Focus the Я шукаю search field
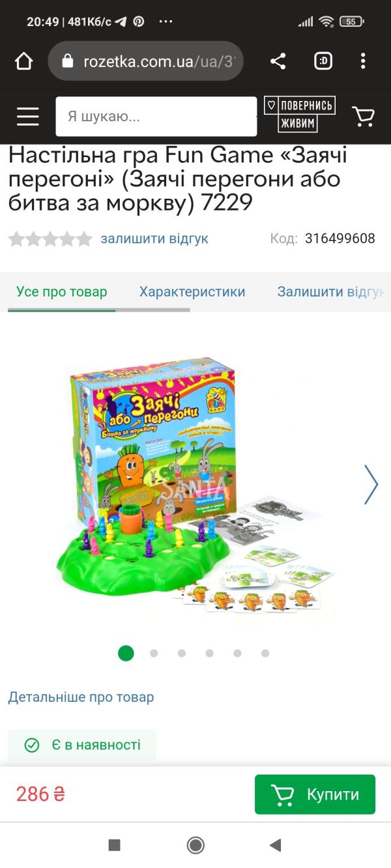Screen dimensions: 391x868 [x=156, y=117]
